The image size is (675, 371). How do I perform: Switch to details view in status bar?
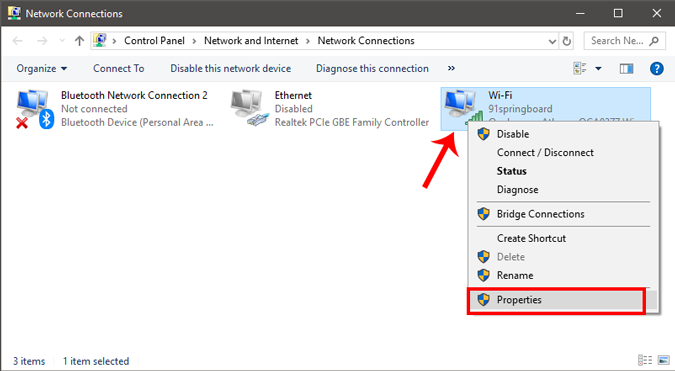(x=645, y=360)
